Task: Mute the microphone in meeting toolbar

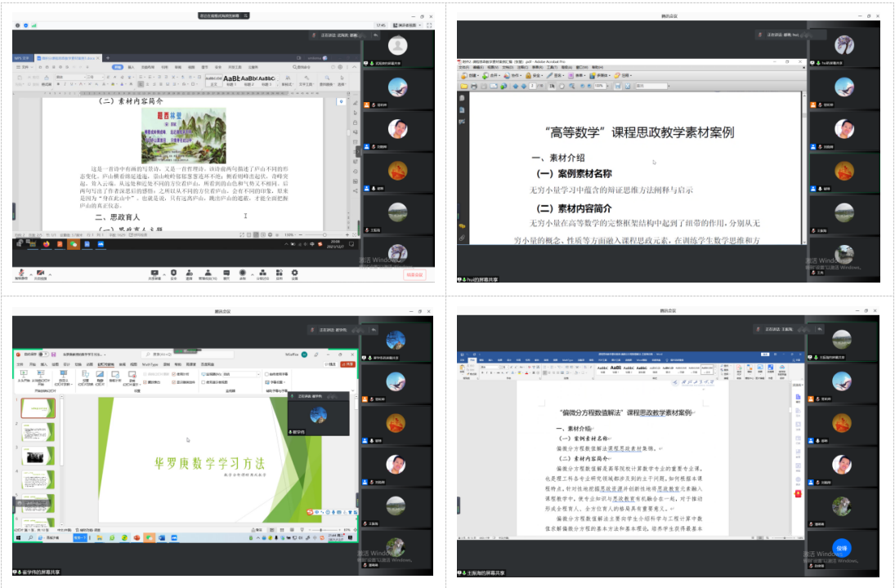Action: click(x=20, y=274)
